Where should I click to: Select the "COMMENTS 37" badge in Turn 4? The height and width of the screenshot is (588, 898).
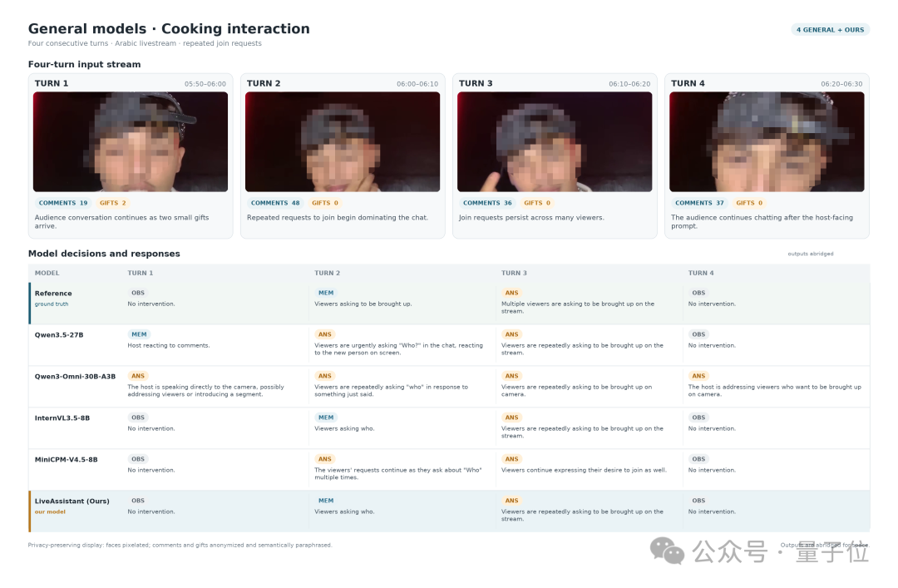point(699,203)
